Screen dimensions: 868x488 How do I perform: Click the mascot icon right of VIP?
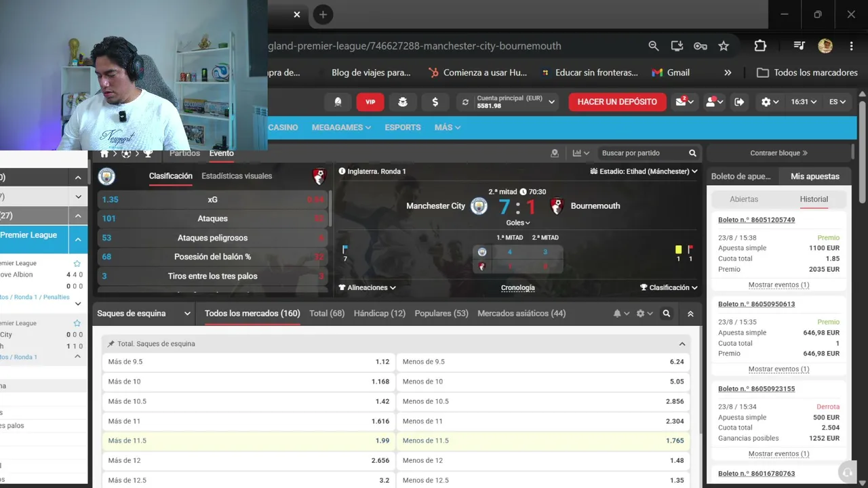403,102
